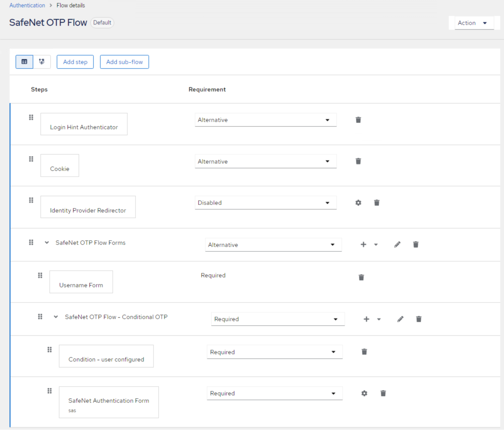Delete the Username Form step
Screen dimensions: 504x430
coord(361,277)
